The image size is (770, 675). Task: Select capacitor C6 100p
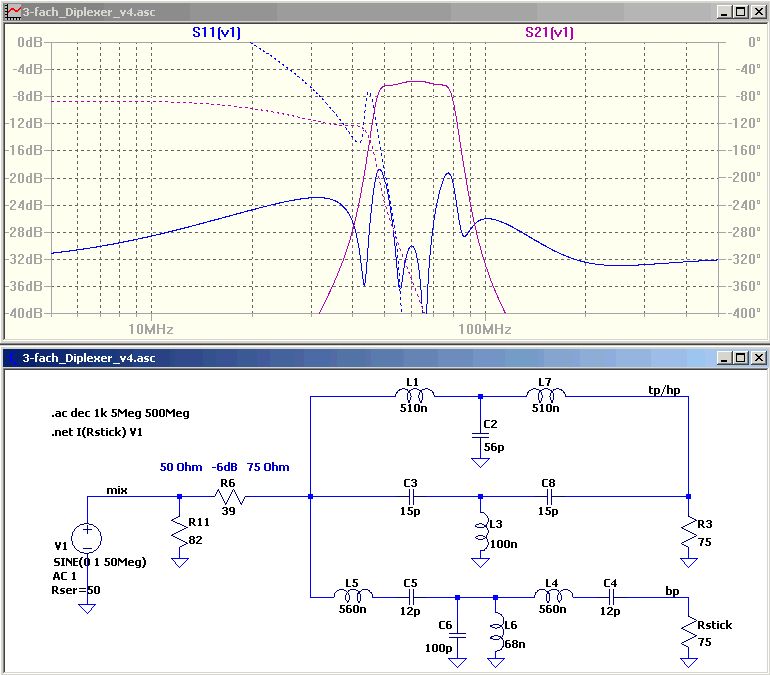pos(457,634)
